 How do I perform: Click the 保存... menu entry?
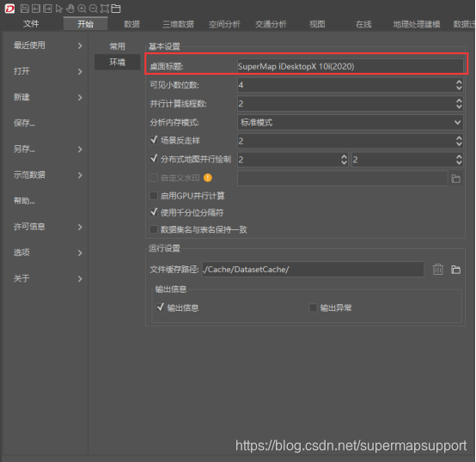coord(24,123)
